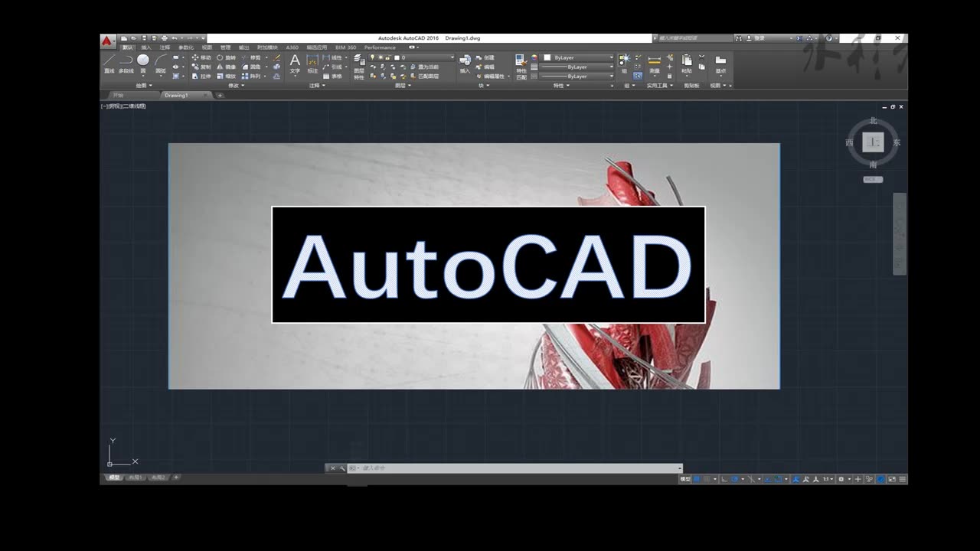Image resolution: width=980 pixels, height=551 pixels.
Task: Click the Make Current (置为当前) layer button
Action: [426, 67]
